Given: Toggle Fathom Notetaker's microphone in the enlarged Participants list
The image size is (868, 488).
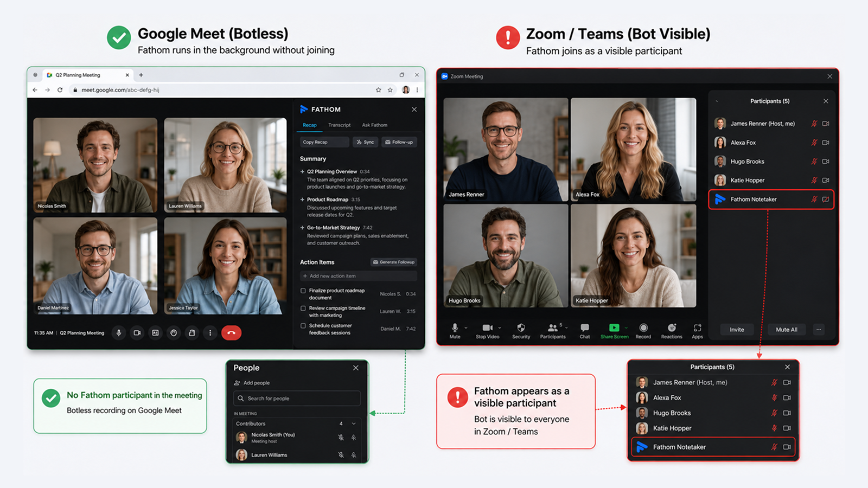Looking at the screenshot, I should [x=774, y=447].
